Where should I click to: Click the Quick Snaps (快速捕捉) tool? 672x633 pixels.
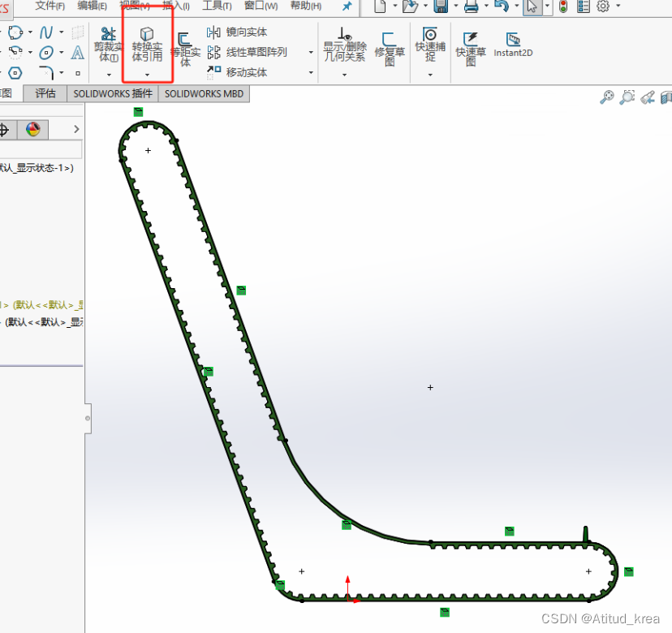(x=430, y=45)
